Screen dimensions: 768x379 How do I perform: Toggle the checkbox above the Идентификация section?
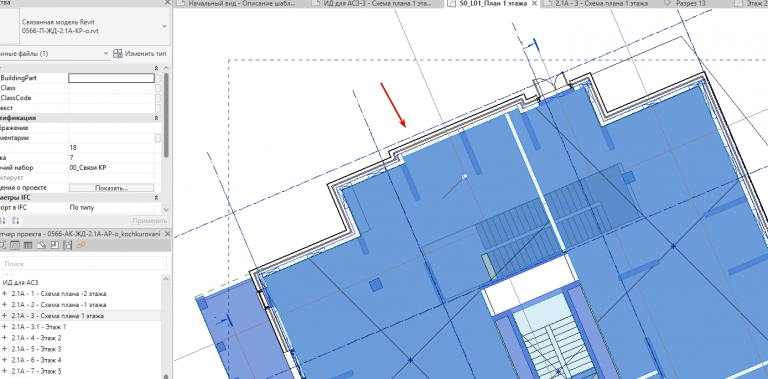point(158,108)
